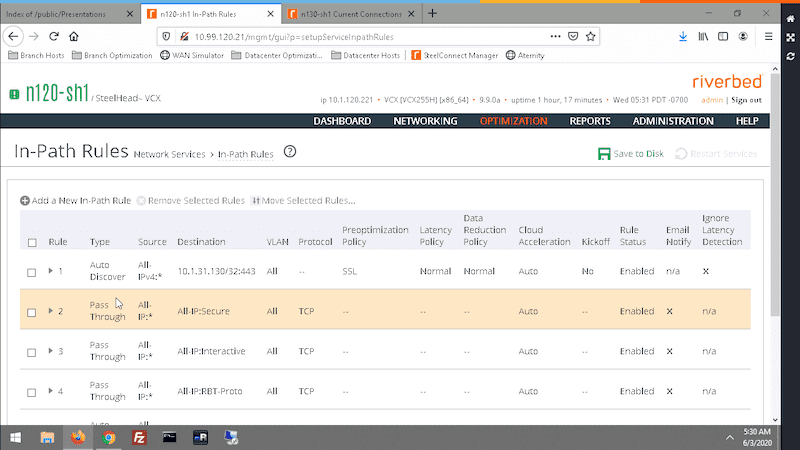
Task: Open the Firefox hamburger menu
Action: tap(768, 37)
